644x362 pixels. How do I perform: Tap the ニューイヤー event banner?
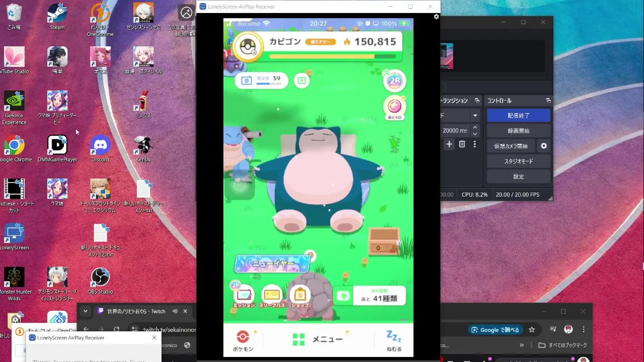click(x=273, y=263)
